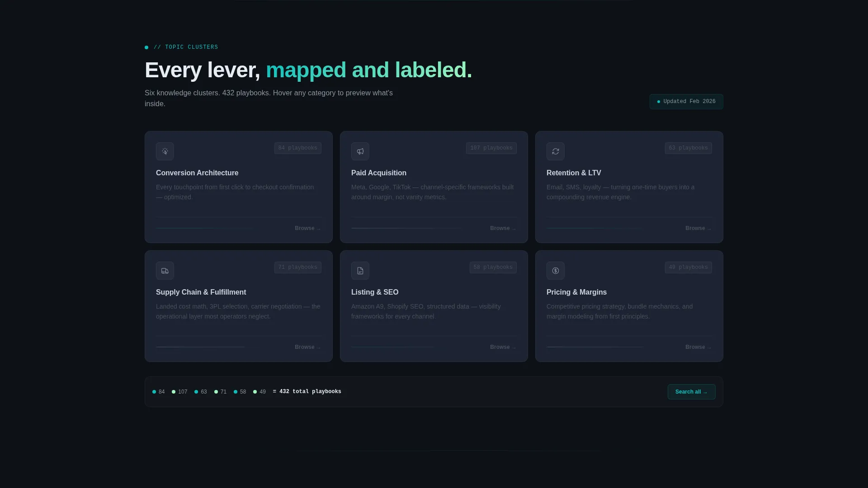Click the teal dot beside Topic Clusters

pyautogui.click(x=146, y=47)
